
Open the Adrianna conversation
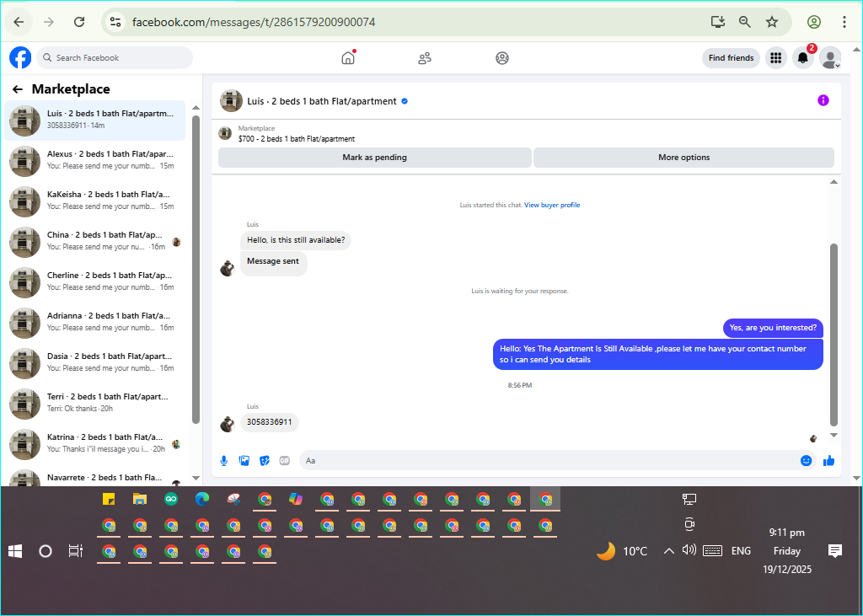[x=94, y=323]
